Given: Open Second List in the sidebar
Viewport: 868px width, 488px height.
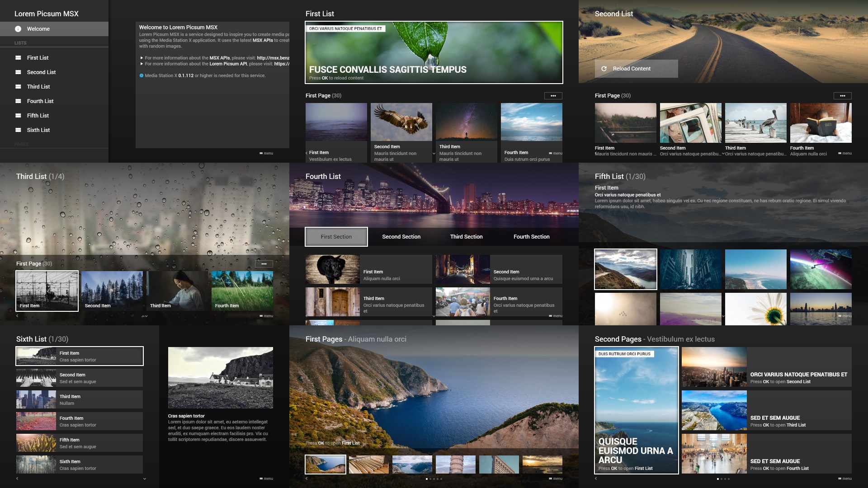Looking at the screenshot, I should [x=41, y=72].
